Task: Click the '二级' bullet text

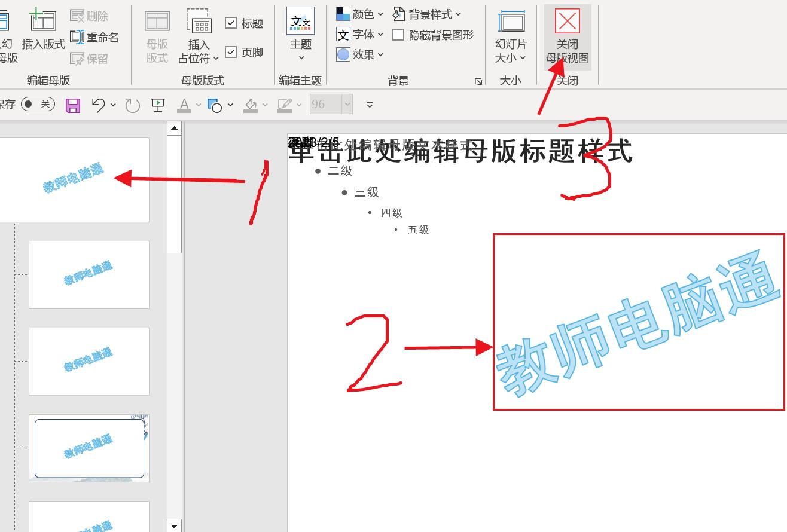Action: (340, 170)
